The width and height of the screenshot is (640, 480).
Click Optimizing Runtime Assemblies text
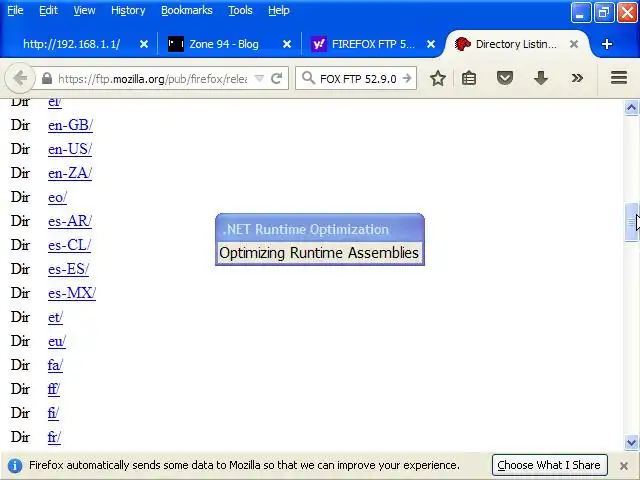click(319, 253)
